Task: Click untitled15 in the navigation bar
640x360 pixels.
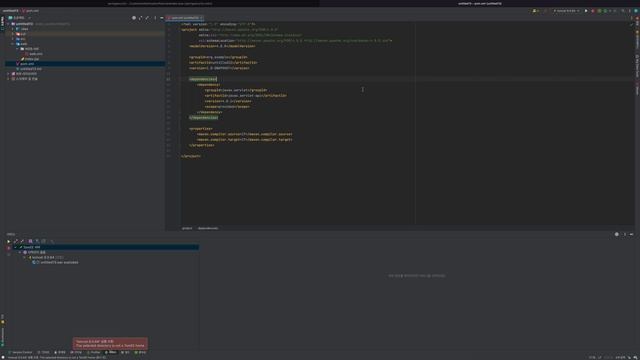Action: [11, 11]
